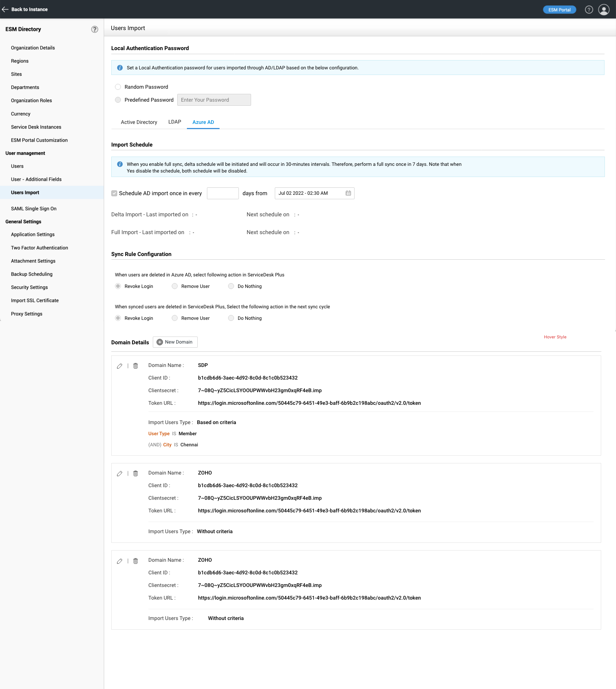Switch to the LDAP tab
Viewport: 616px width, 689px height.
[x=175, y=122]
